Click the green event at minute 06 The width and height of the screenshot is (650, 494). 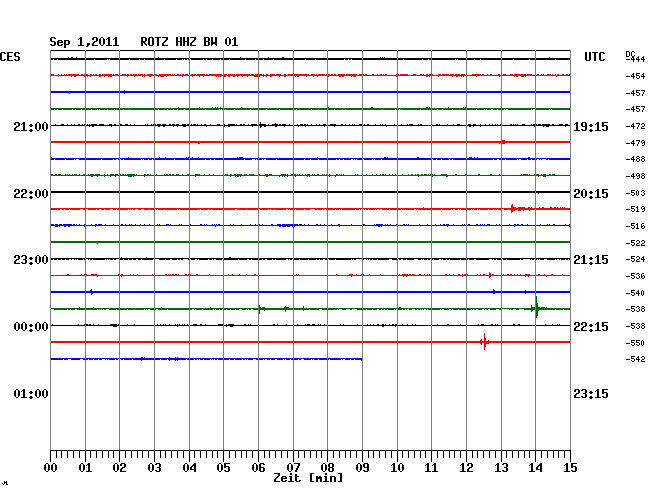click(x=260, y=309)
